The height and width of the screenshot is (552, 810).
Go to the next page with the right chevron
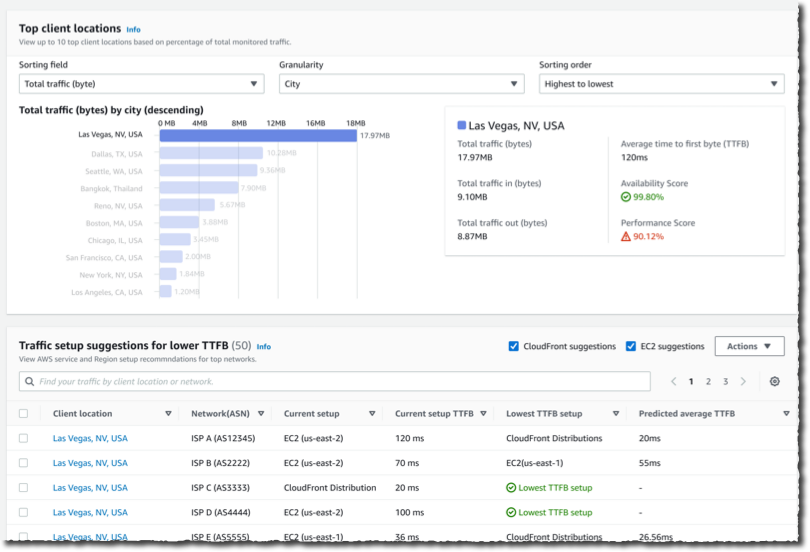743,382
